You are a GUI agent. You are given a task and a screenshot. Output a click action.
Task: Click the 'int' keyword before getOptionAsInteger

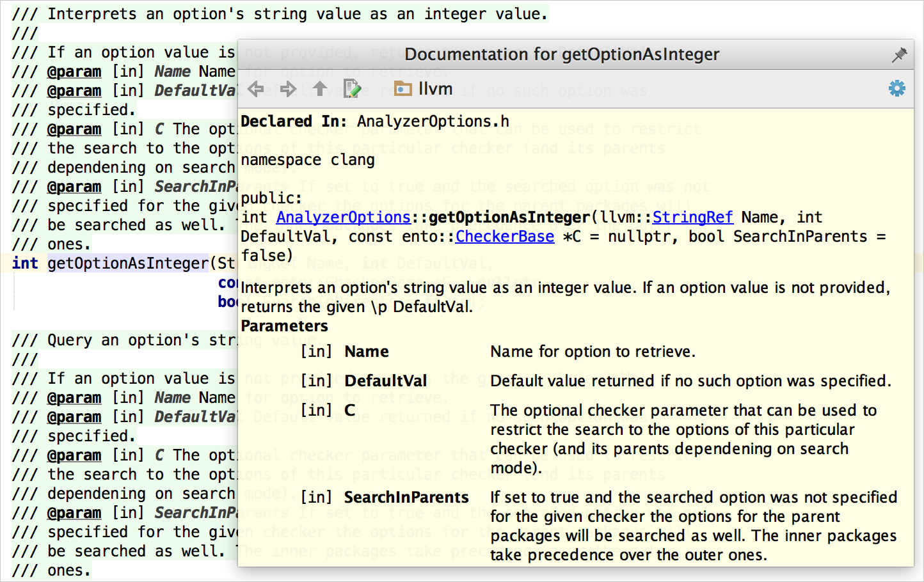(25, 263)
